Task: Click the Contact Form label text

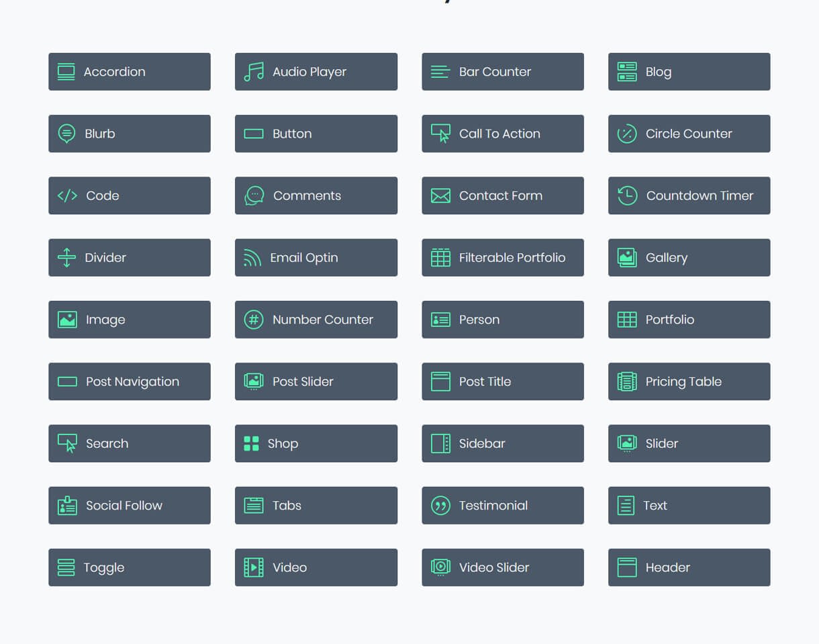Action: (501, 195)
